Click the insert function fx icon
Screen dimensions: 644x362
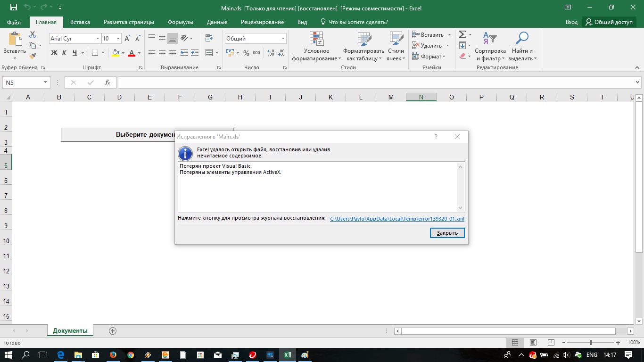pos(107,82)
